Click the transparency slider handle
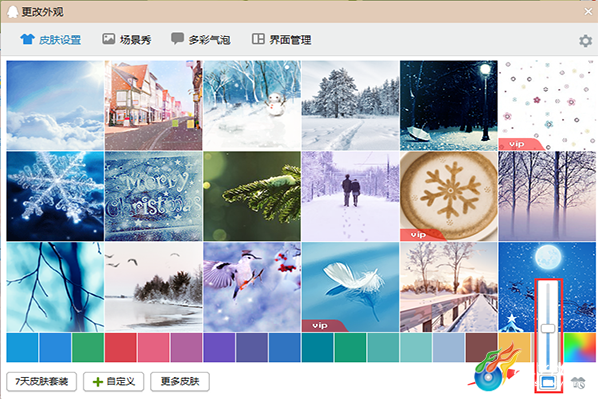The width and height of the screenshot is (598, 399). 548,328
